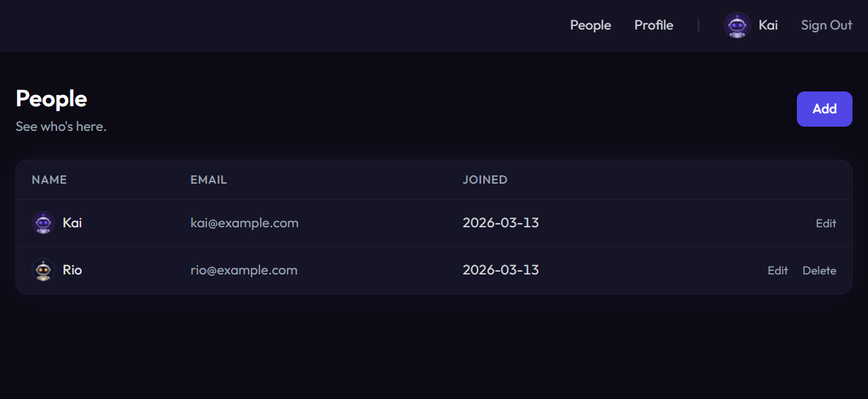The width and height of the screenshot is (868, 399).
Task: Click the Email column header
Action: pos(209,180)
